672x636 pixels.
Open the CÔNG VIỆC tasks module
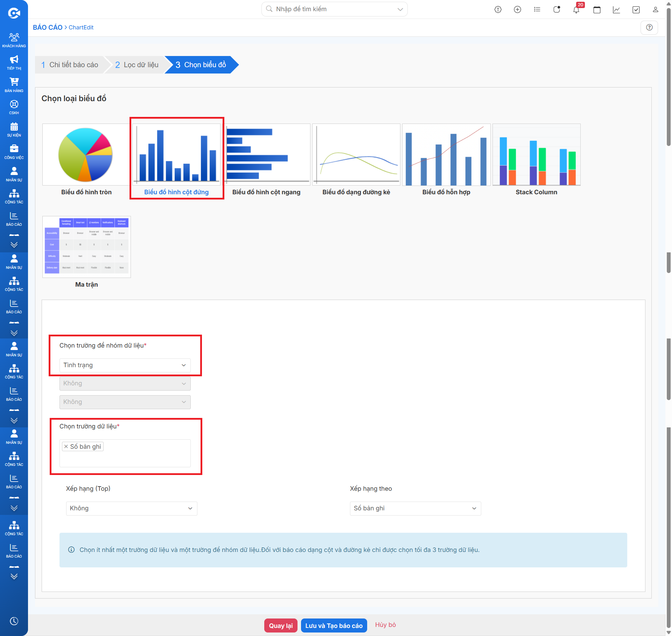coord(14,152)
